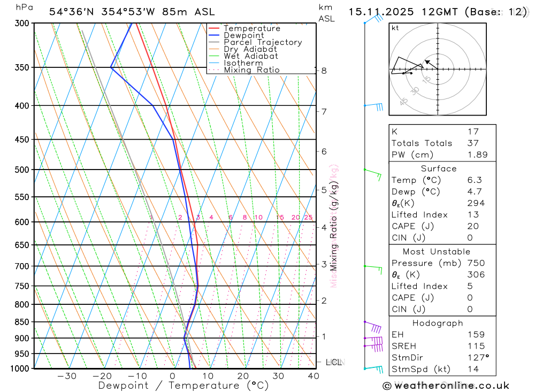
Task: Click the kt unit label in hodograph
Action: click(395, 28)
